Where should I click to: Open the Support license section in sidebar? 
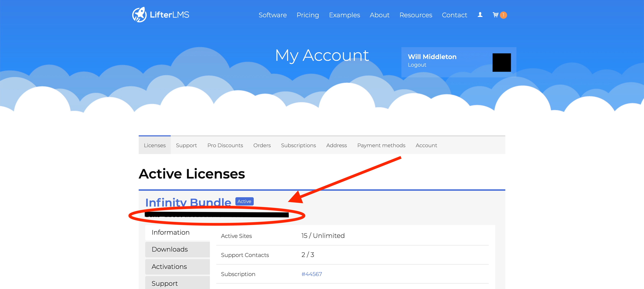(x=178, y=283)
